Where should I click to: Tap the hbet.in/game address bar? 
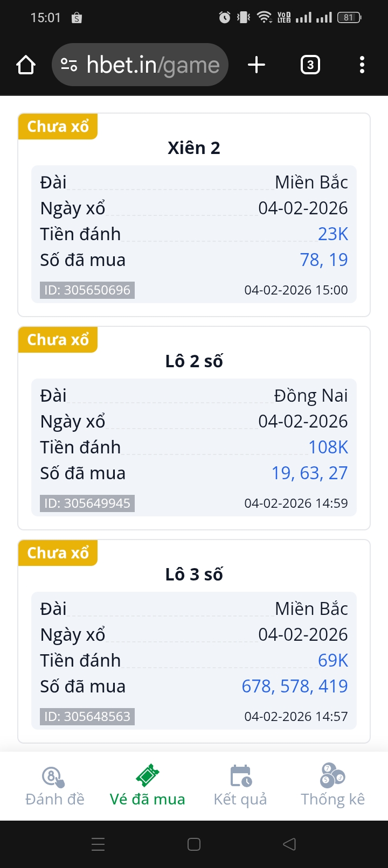click(x=153, y=65)
